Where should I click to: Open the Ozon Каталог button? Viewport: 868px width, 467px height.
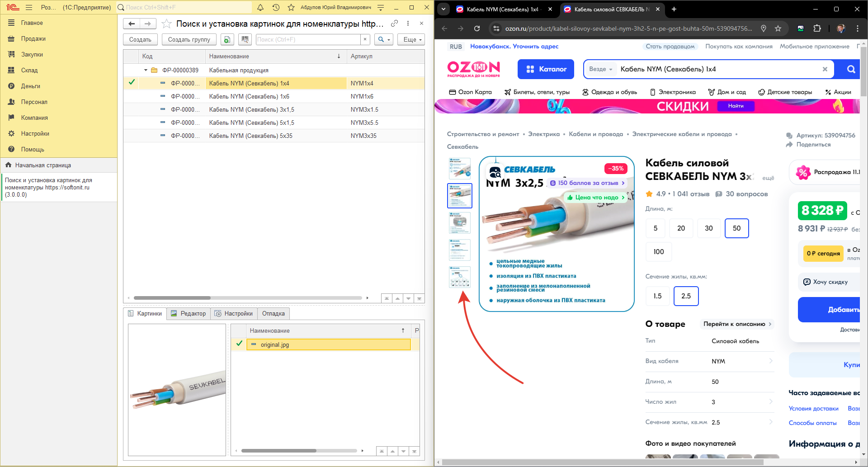tap(546, 69)
